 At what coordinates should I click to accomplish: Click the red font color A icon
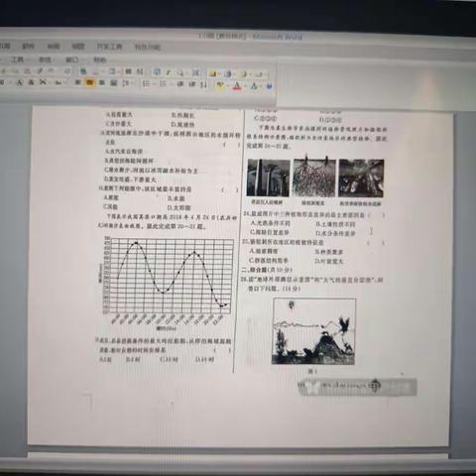[x=237, y=86]
